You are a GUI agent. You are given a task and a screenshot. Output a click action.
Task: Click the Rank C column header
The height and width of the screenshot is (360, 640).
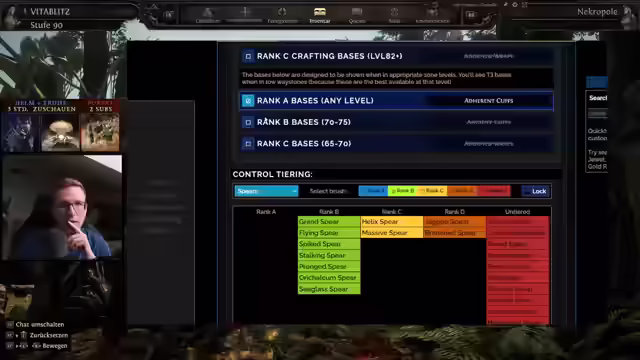coord(392,211)
